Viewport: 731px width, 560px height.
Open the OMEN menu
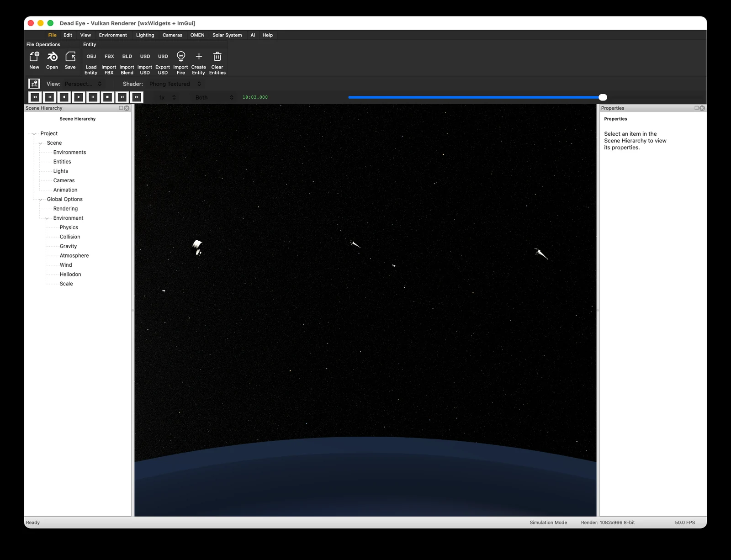[x=197, y=35]
